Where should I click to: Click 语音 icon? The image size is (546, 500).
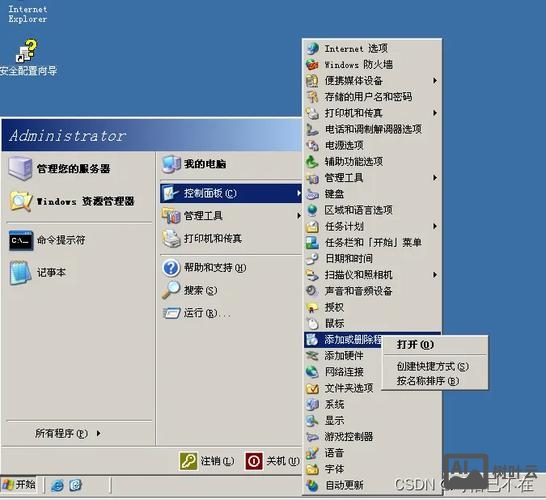click(312, 453)
